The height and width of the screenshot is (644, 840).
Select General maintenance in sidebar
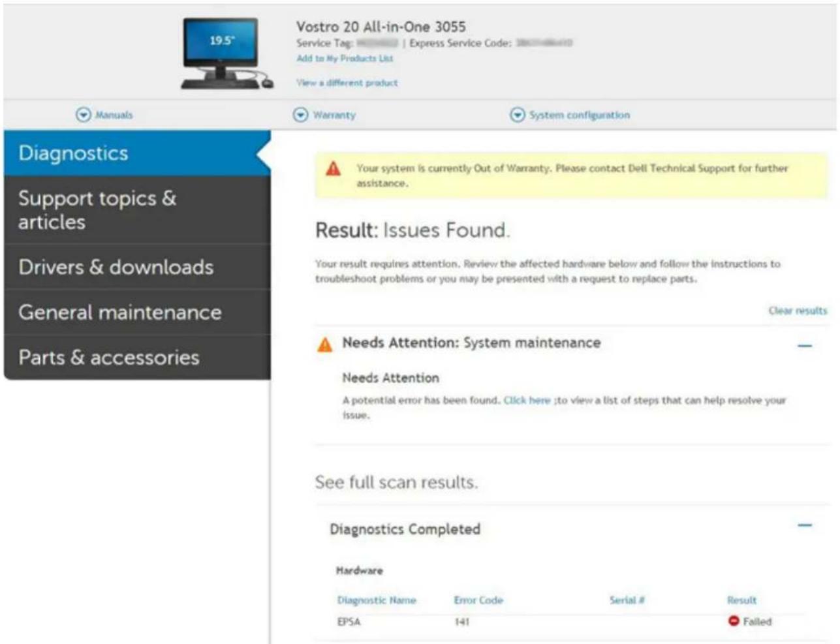(137, 312)
